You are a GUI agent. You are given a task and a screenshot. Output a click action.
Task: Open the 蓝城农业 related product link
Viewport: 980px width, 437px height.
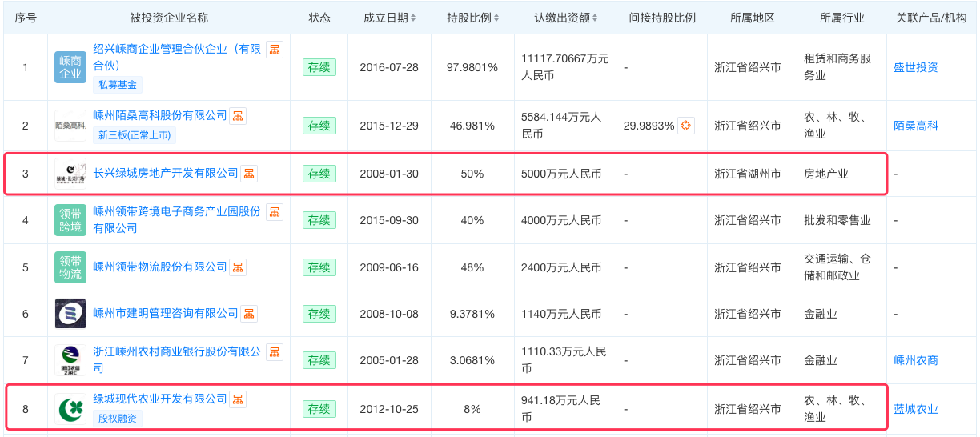pyautogui.click(x=916, y=410)
